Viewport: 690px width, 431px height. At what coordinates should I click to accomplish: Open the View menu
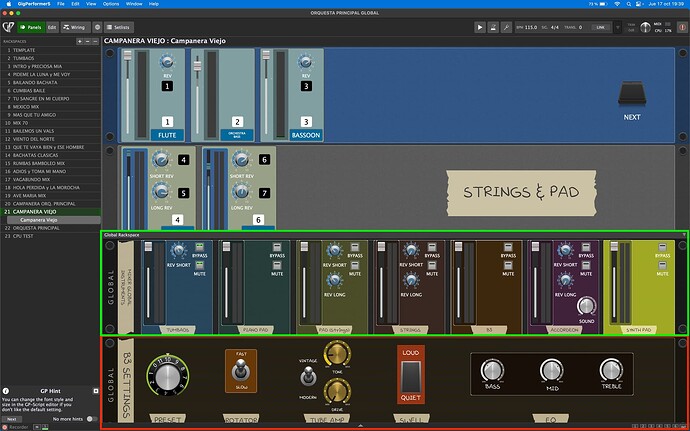91,4
